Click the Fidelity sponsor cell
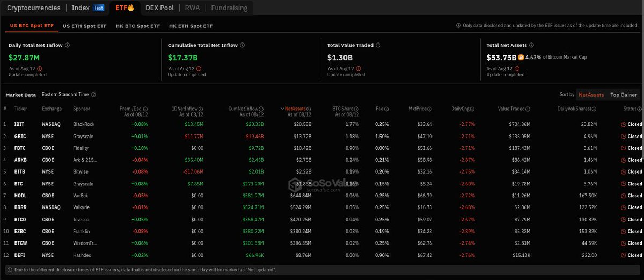644x280 pixels. (x=82, y=148)
